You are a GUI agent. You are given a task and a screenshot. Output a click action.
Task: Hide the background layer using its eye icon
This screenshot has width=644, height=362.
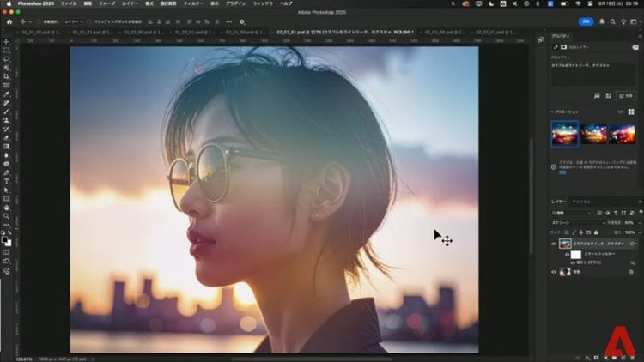[x=553, y=271]
